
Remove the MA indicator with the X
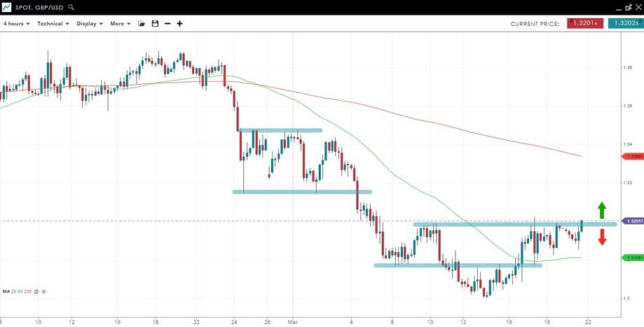click(43, 291)
